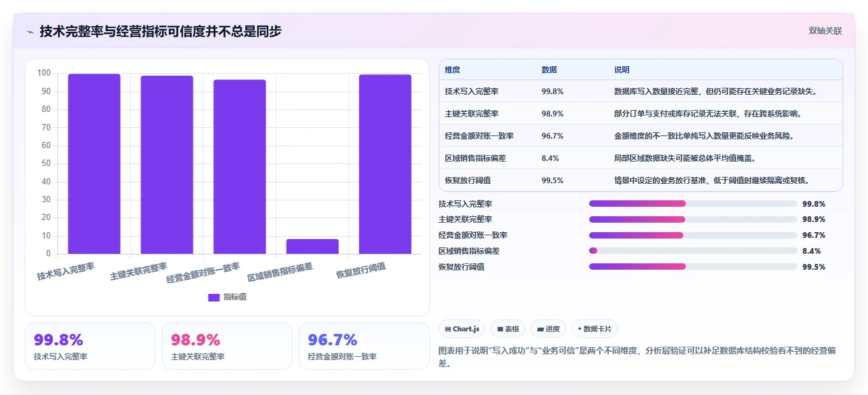Select the Chart.js chip
The height and width of the screenshot is (395, 868).
[x=462, y=329]
